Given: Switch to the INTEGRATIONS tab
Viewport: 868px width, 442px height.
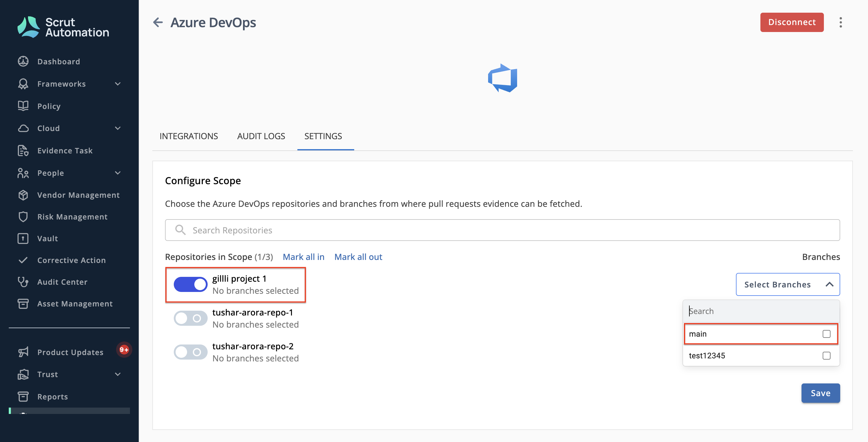Looking at the screenshot, I should [x=189, y=136].
